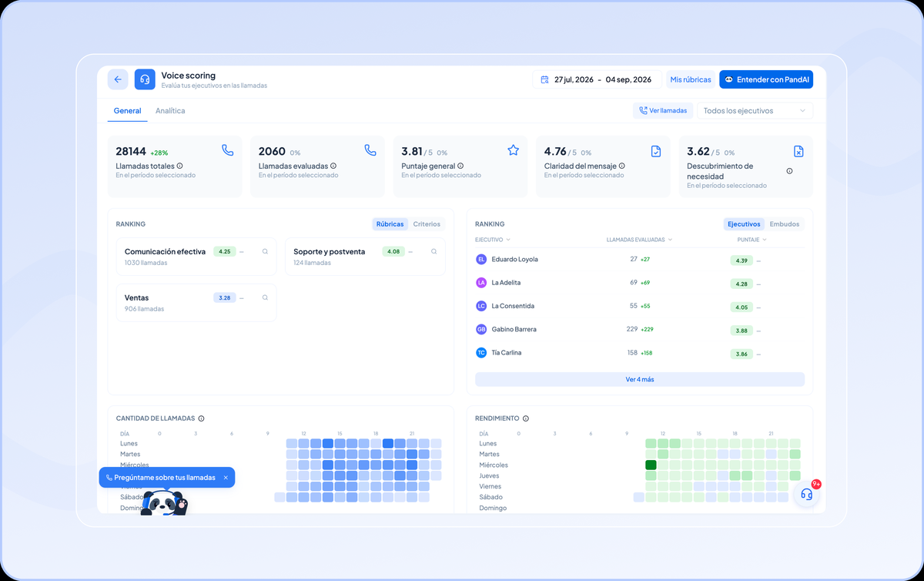Click the La Consentida name
The image size is (924, 581).
click(x=513, y=306)
